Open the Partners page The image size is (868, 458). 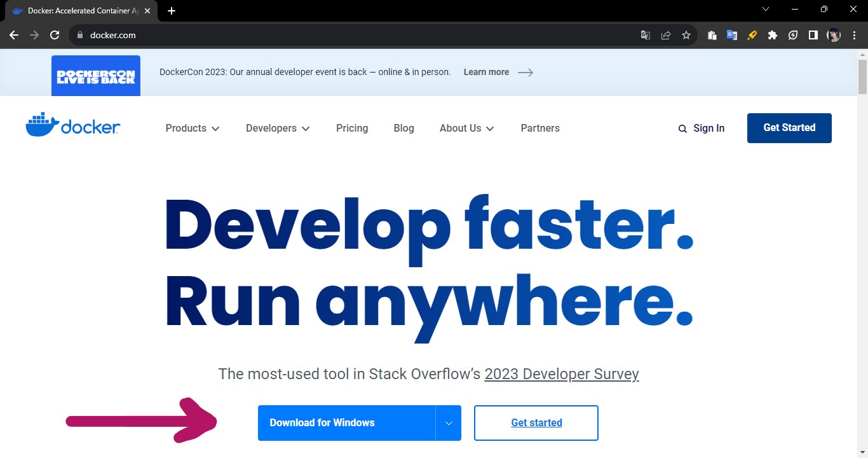tap(540, 128)
